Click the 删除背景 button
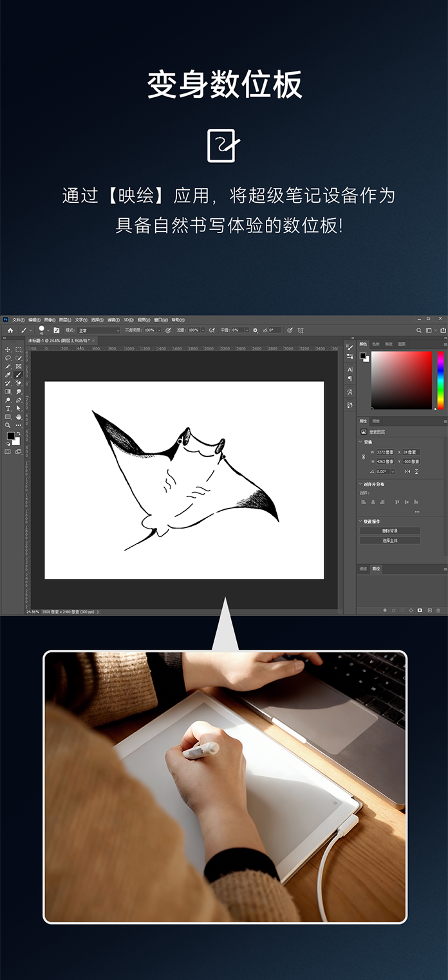 pos(390,531)
